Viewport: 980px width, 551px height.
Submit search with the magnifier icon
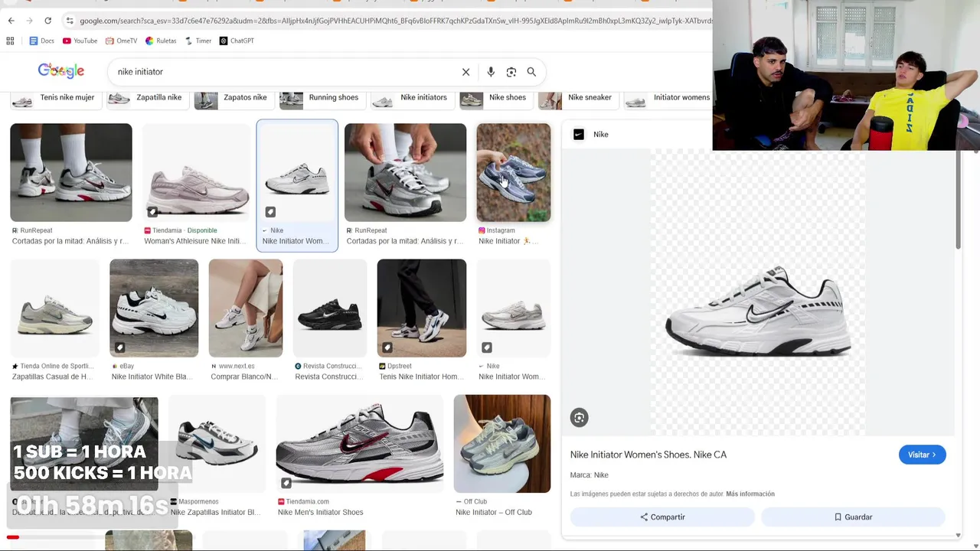(x=531, y=72)
